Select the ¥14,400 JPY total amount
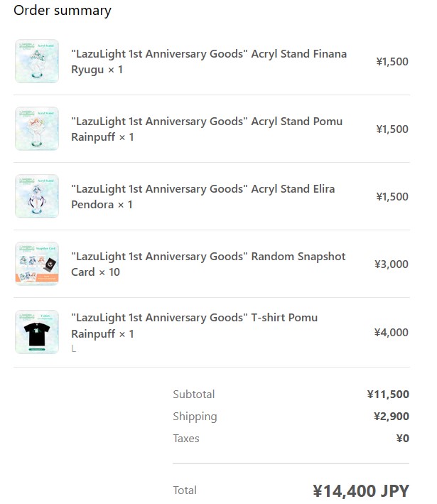Viewport: 437px width, 504px height. click(x=361, y=490)
